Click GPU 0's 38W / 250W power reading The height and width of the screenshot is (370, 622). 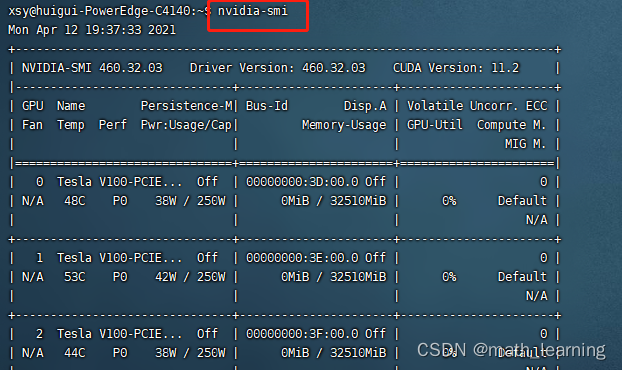click(x=190, y=201)
